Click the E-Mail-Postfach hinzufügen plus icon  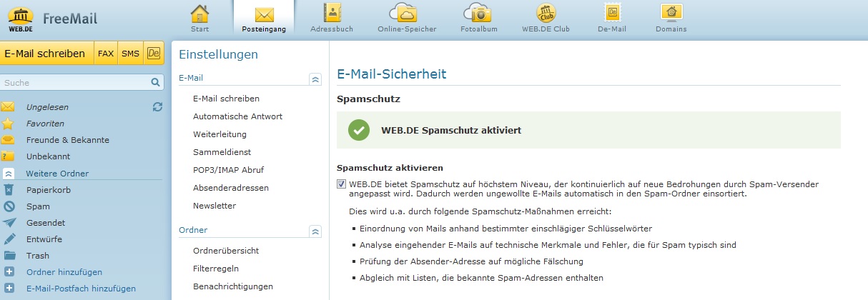(9, 289)
